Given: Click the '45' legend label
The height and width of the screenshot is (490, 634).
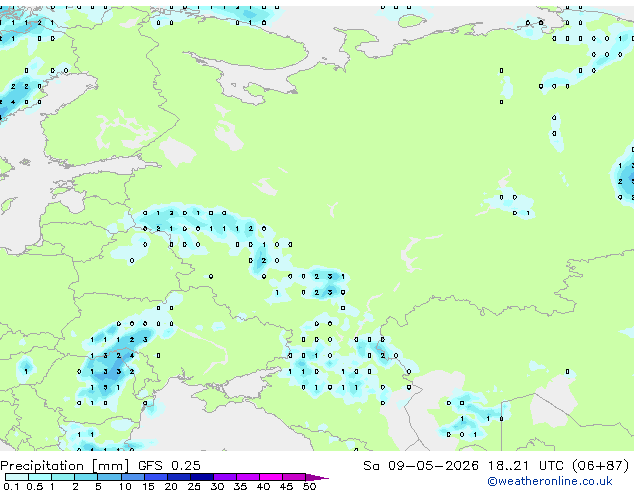Looking at the screenshot, I should [286, 486].
